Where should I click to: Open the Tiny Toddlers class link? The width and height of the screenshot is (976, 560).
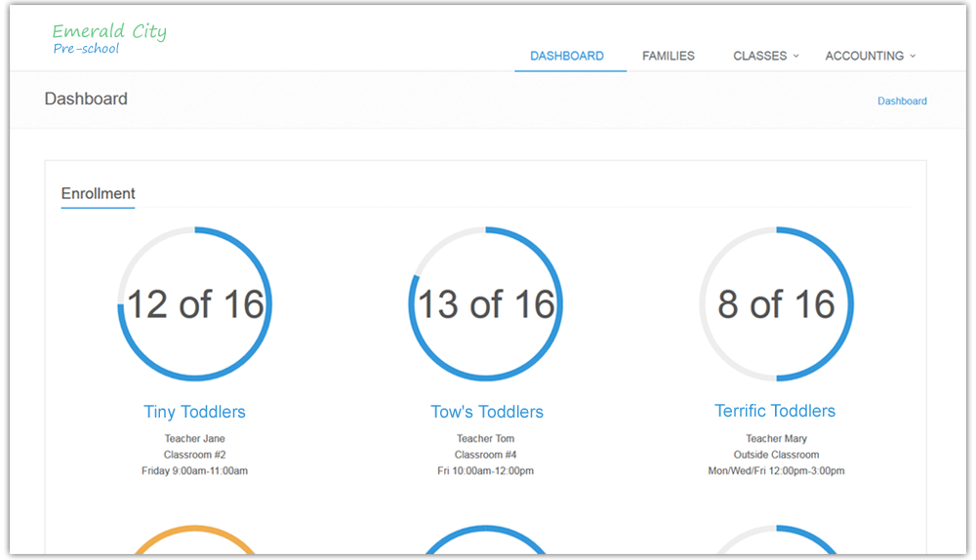194,412
